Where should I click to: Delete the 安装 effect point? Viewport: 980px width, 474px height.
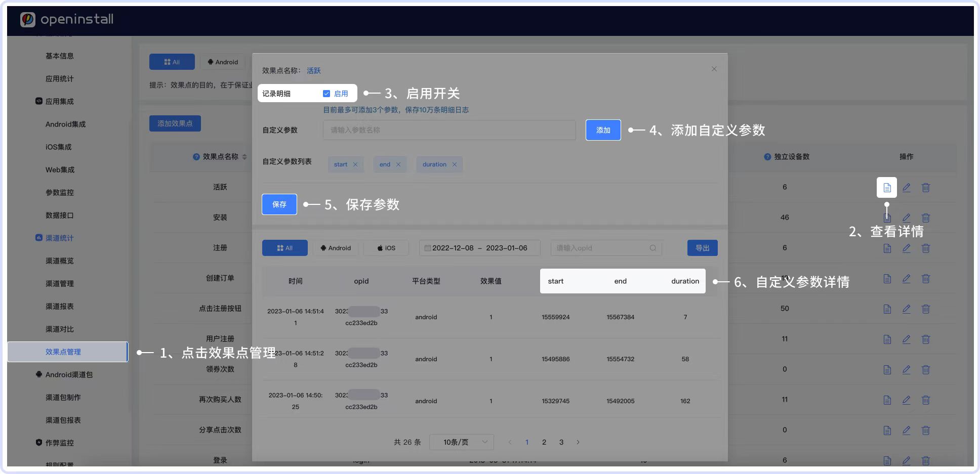pos(925,218)
